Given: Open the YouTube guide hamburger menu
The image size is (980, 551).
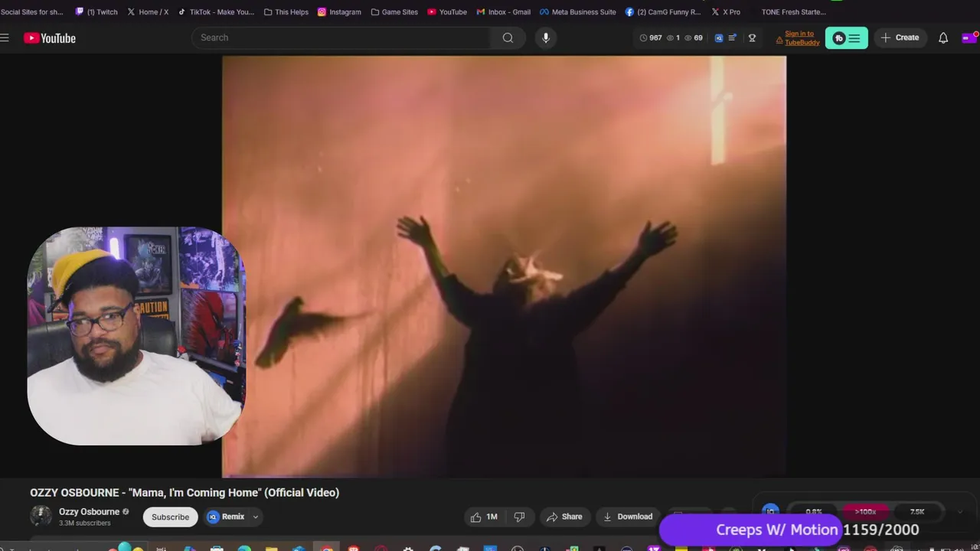Looking at the screenshot, I should 5,37.
